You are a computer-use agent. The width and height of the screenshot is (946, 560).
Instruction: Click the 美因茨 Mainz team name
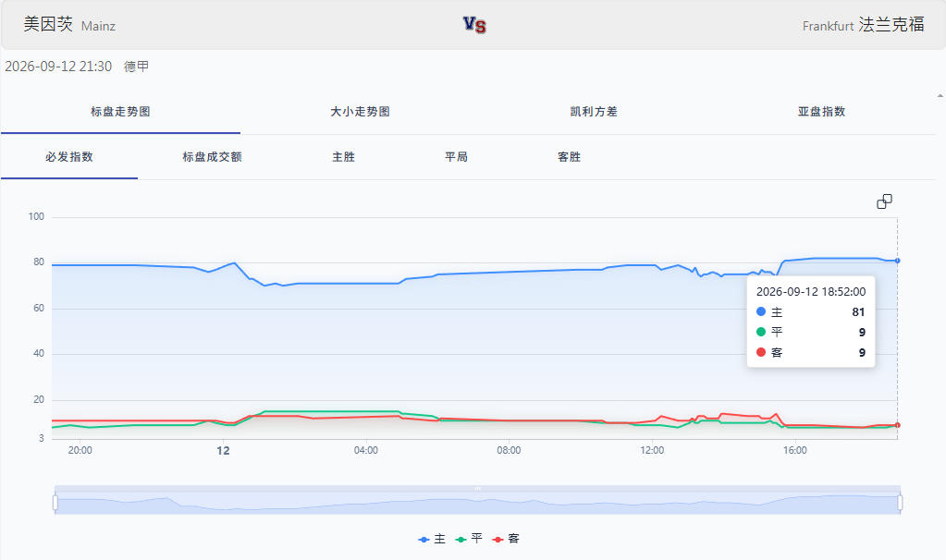[x=69, y=25]
